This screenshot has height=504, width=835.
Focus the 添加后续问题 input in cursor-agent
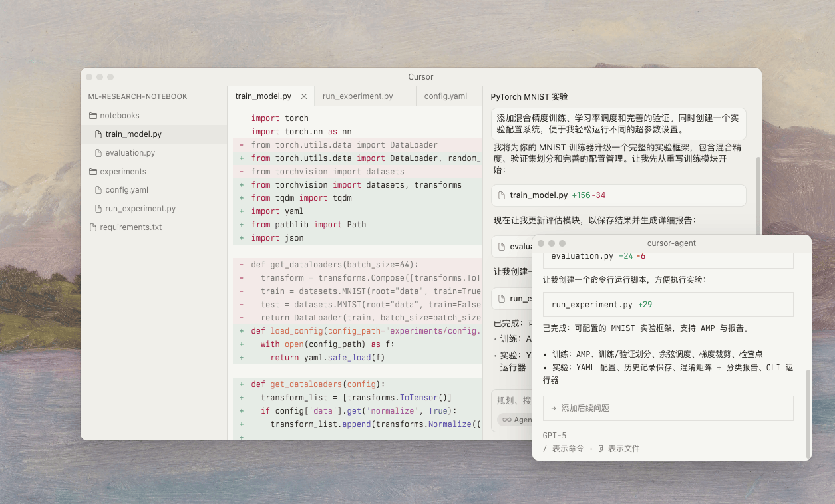click(x=668, y=408)
